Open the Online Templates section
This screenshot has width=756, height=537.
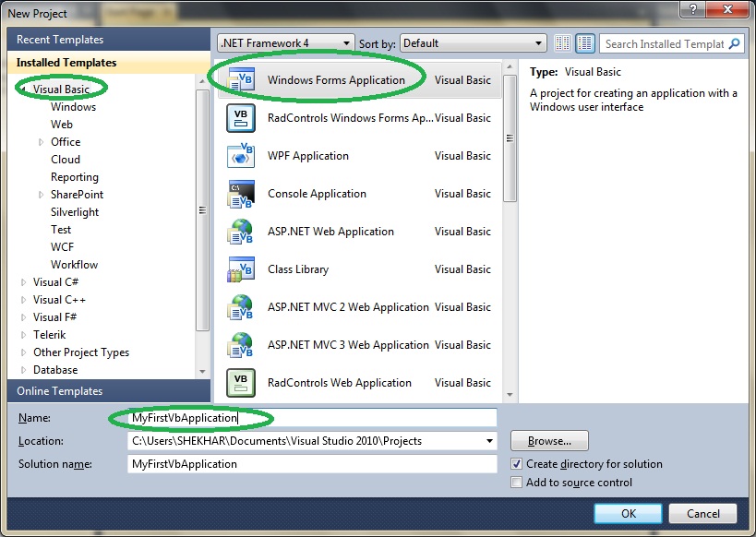[x=109, y=390]
